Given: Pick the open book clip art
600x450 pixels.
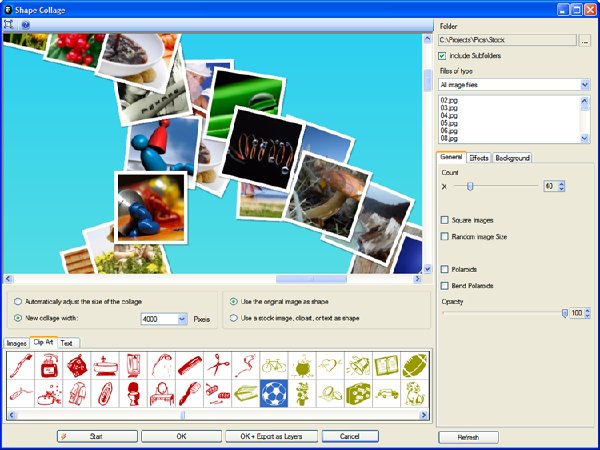Looking at the screenshot, I should [x=386, y=365].
